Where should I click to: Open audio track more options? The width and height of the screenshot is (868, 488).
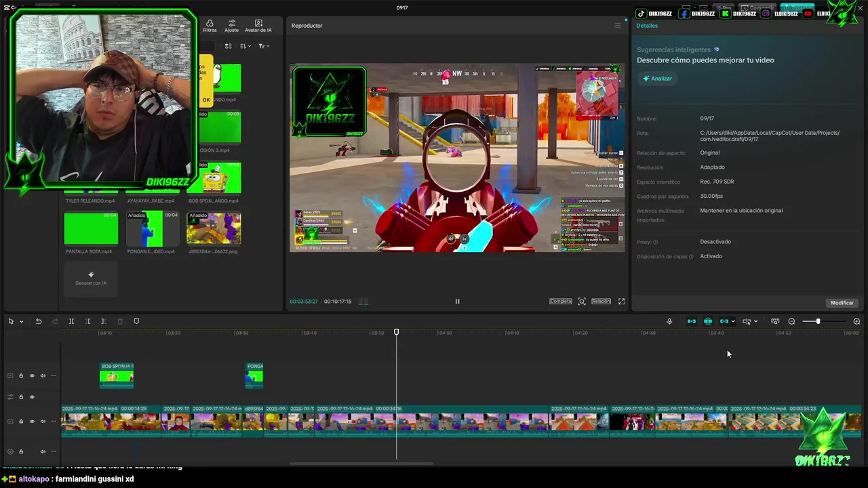point(54,451)
